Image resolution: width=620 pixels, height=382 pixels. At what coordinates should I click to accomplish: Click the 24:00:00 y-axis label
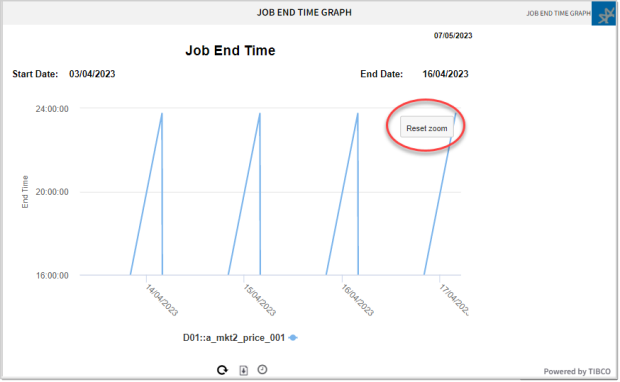(x=52, y=109)
